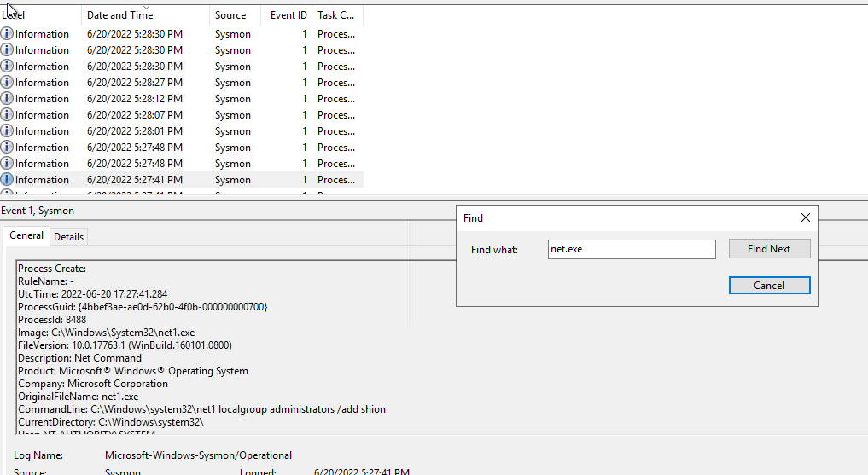Sort list by Event ID column

[x=286, y=15]
